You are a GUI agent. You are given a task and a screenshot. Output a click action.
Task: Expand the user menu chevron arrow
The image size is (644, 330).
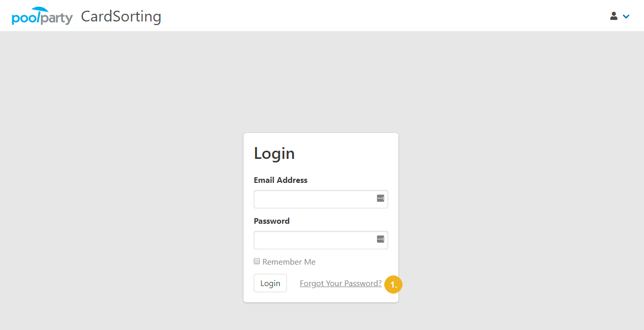click(626, 16)
